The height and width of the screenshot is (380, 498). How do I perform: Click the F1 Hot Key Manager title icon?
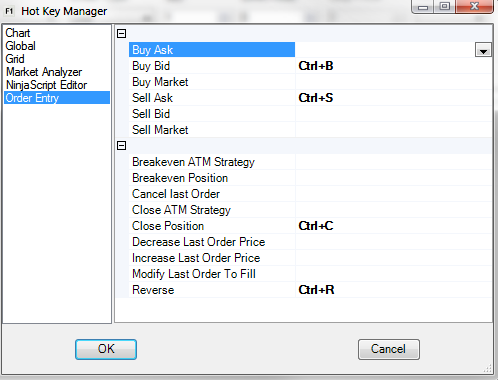click(x=9, y=11)
